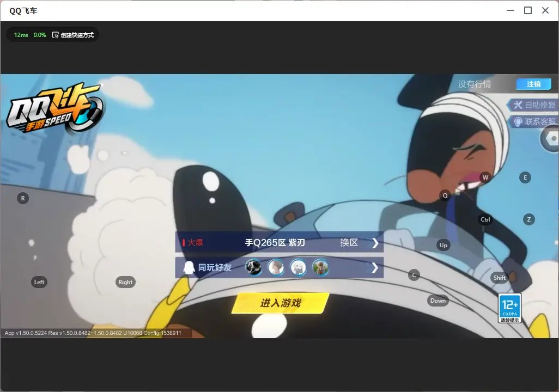This screenshot has height=392, width=559.
Task: Click the 12ms latency indicator
Action: (x=21, y=35)
